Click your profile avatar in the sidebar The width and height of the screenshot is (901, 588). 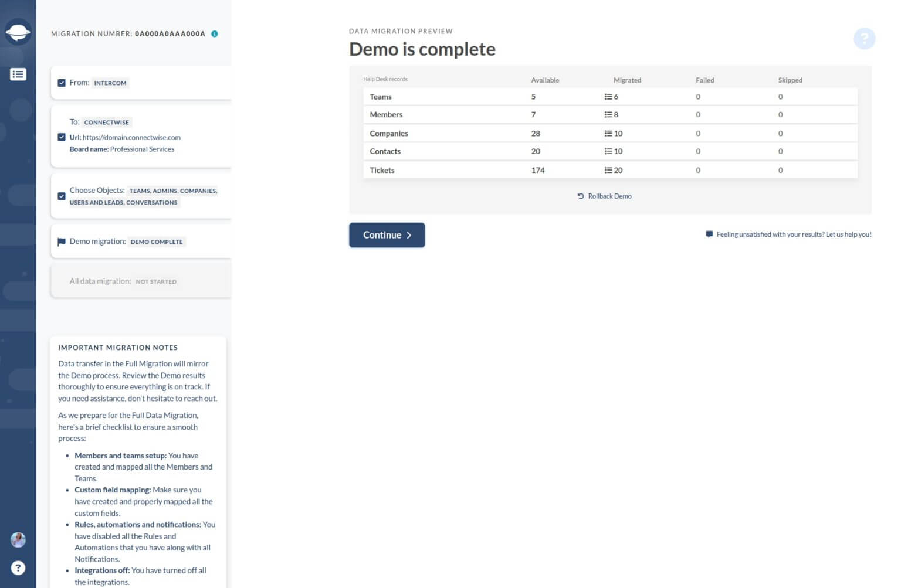coord(18,540)
